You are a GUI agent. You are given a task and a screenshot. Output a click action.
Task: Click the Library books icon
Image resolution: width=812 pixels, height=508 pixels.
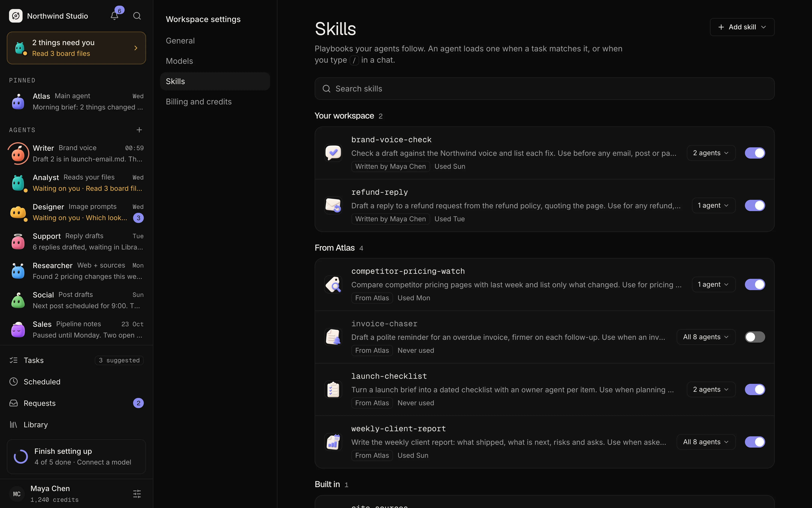pyautogui.click(x=13, y=425)
